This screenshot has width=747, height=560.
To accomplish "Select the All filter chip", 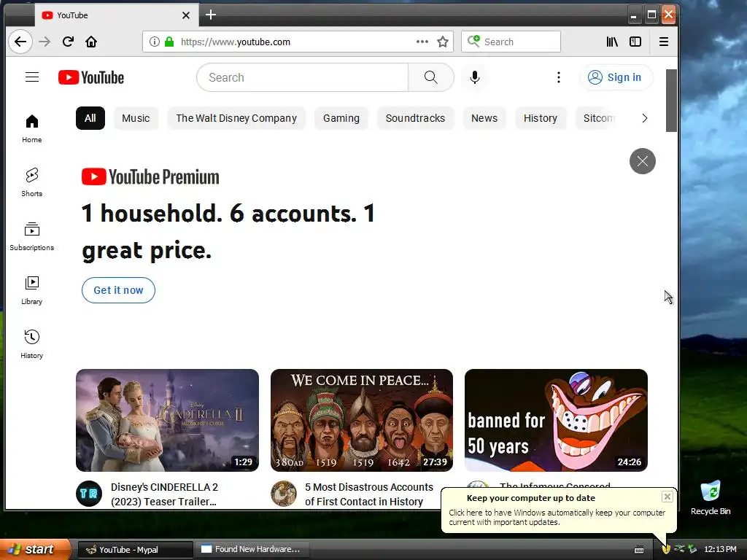I will [90, 118].
